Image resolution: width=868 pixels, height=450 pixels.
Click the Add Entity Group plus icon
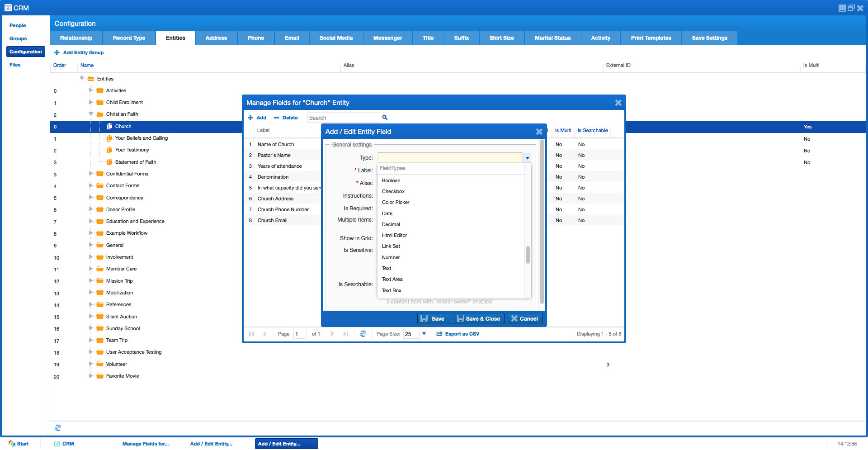(x=57, y=52)
